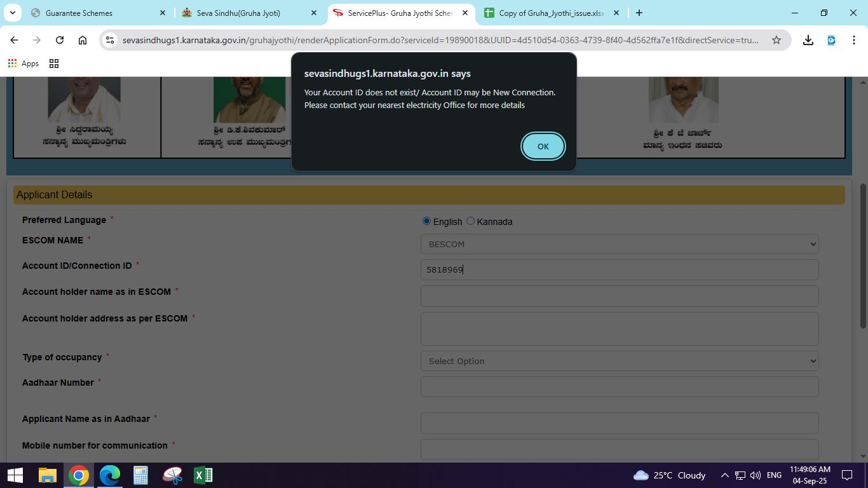
Task: Show hidden system tray icons
Action: (x=724, y=475)
